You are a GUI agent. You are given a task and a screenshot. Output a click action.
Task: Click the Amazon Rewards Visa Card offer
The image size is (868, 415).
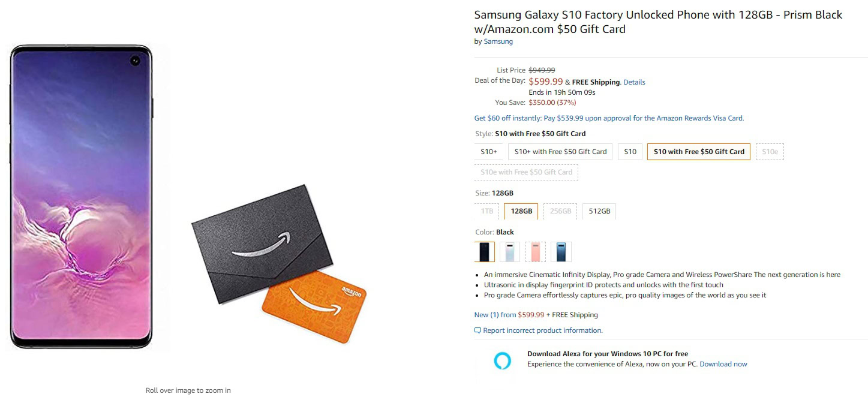[609, 118]
